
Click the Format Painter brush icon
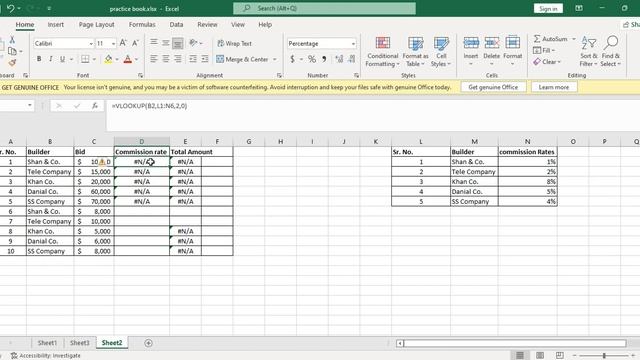[12, 62]
